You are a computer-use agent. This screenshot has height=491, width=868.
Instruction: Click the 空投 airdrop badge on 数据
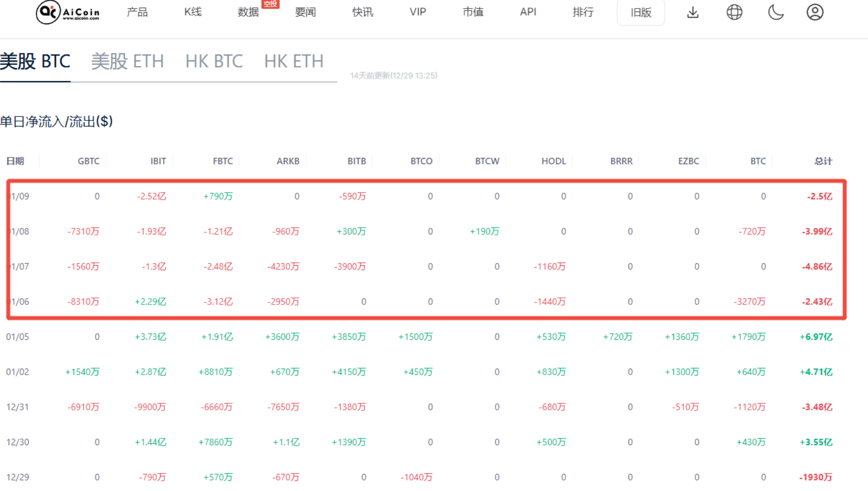click(270, 4)
